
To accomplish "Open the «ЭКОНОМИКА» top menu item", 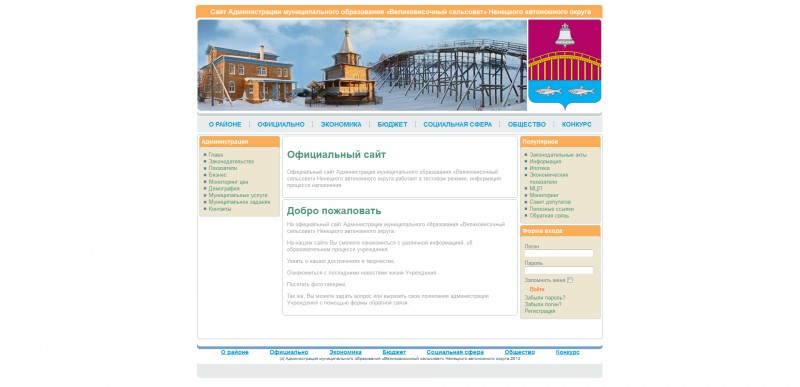I will click(341, 124).
